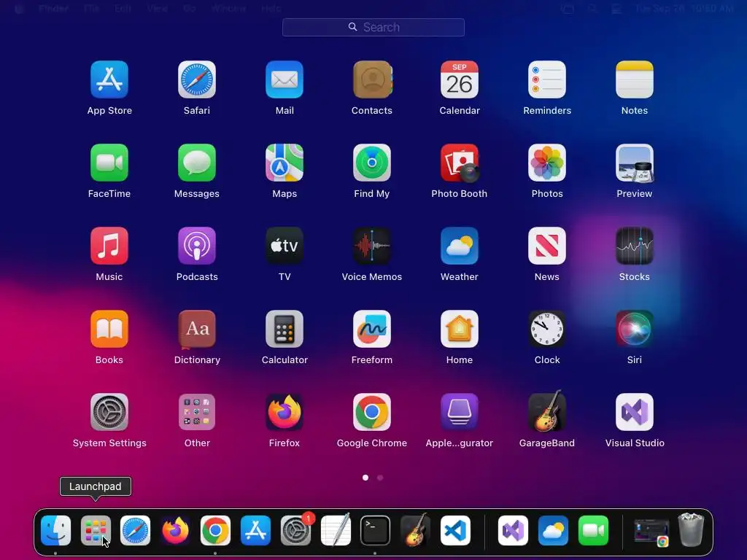Open the Books app

point(109,329)
